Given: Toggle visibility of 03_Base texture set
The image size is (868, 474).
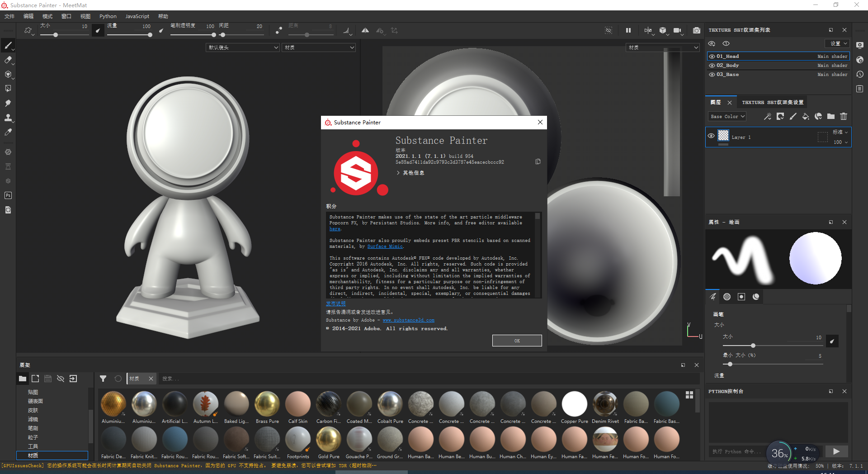Looking at the screenshot, I should (x=712, y=75).
